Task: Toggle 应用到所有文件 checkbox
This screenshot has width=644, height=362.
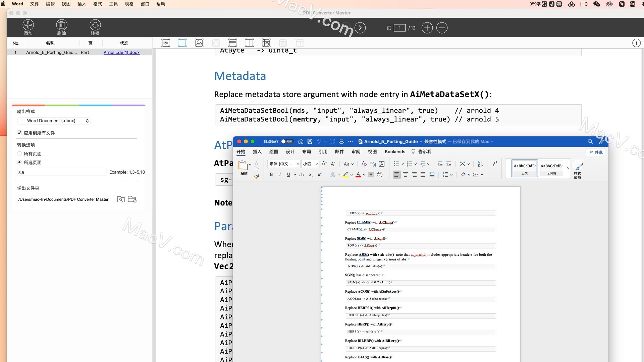Action: click(19, 133)
